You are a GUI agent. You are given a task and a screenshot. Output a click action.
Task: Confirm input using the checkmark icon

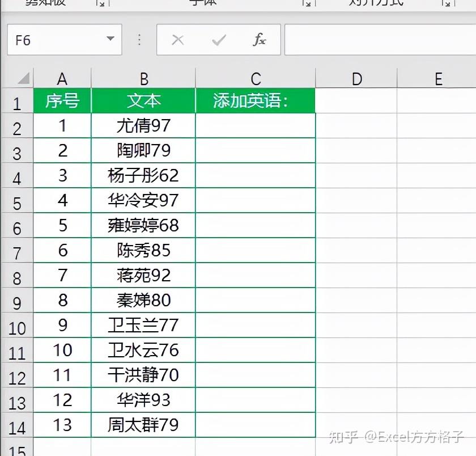pos(218,40)
